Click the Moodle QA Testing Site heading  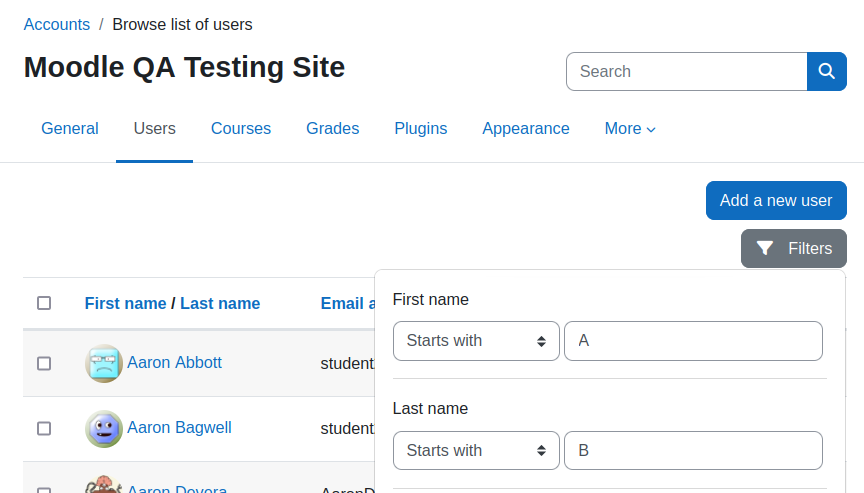pyautogui.click(x=184, y=67)
